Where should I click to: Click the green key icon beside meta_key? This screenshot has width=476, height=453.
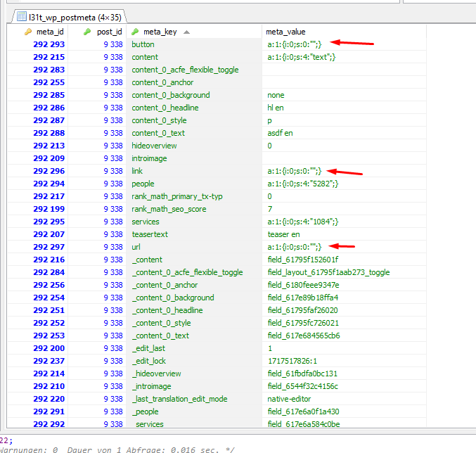[135, 32]
